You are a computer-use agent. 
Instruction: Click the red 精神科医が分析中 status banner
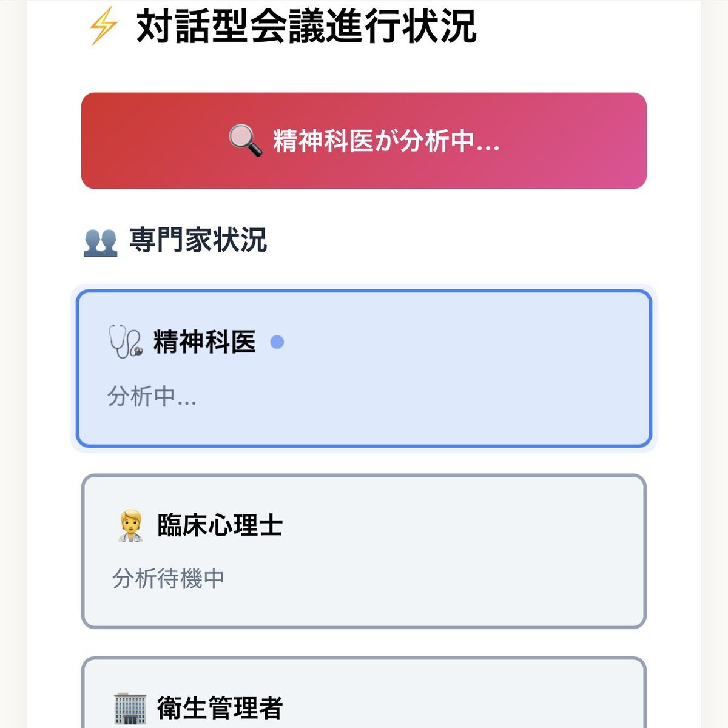coord(364,141)
